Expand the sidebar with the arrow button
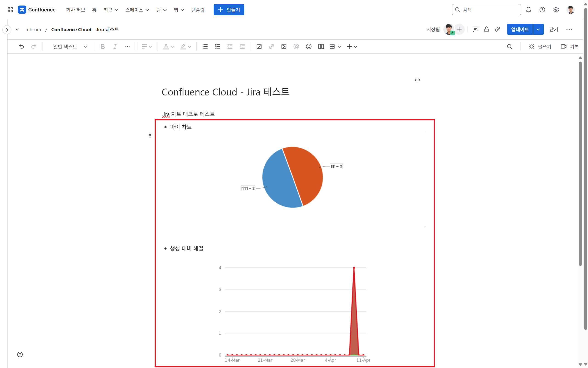 pyautogui.click(x=7, y=30)
